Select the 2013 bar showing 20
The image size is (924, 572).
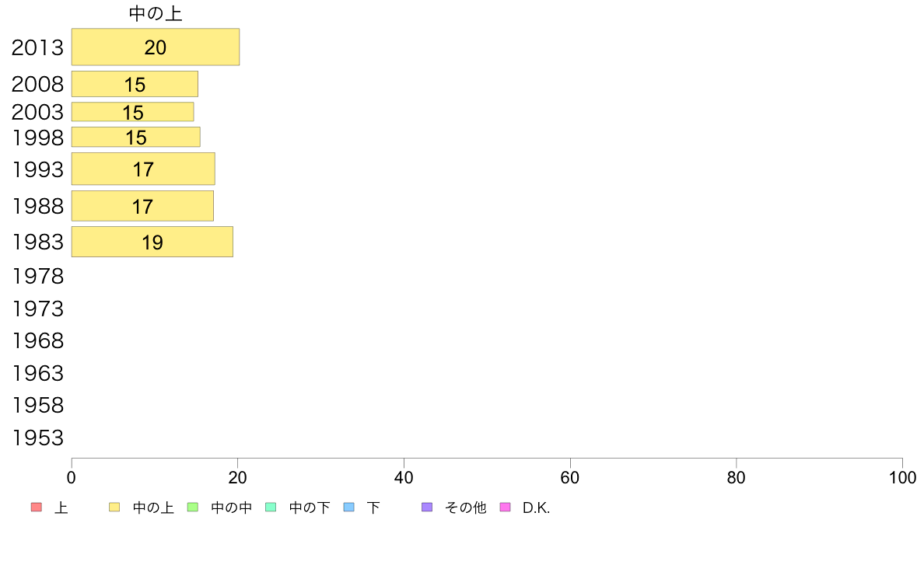click(156, 47)
